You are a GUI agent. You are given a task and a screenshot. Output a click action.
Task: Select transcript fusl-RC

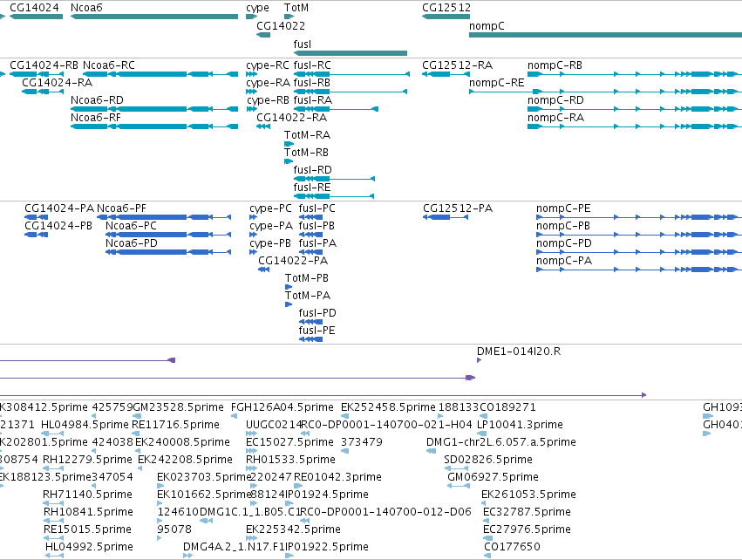351,74
